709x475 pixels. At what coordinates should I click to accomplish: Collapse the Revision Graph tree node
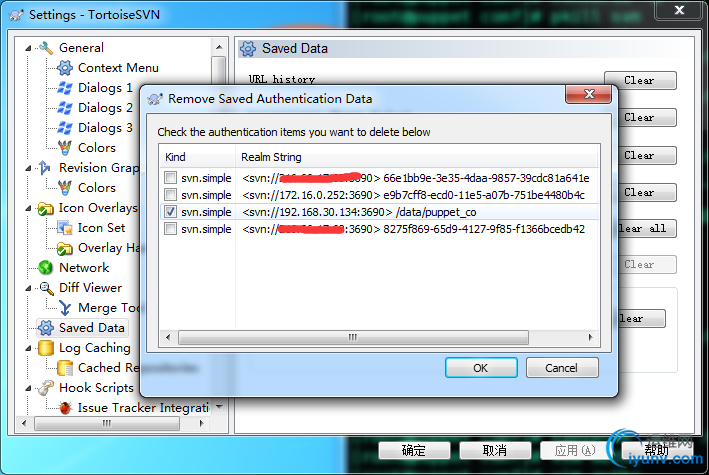pos(28,168)
